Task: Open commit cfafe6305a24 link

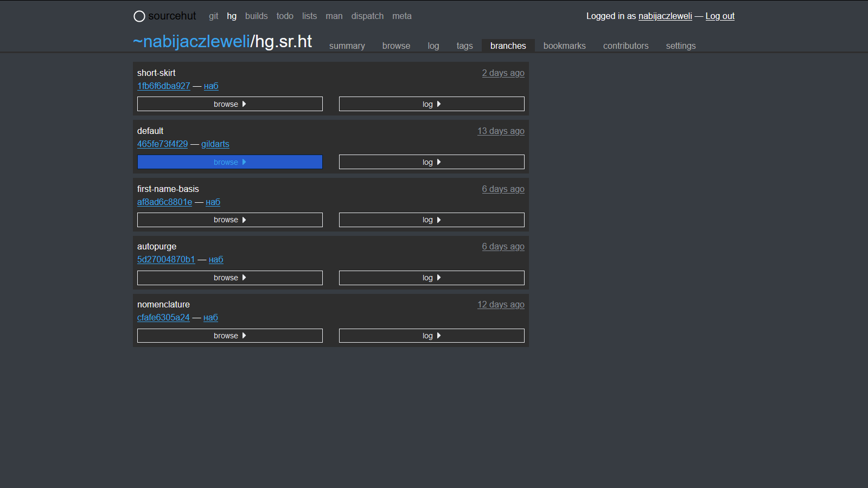Action: point(163,318)
